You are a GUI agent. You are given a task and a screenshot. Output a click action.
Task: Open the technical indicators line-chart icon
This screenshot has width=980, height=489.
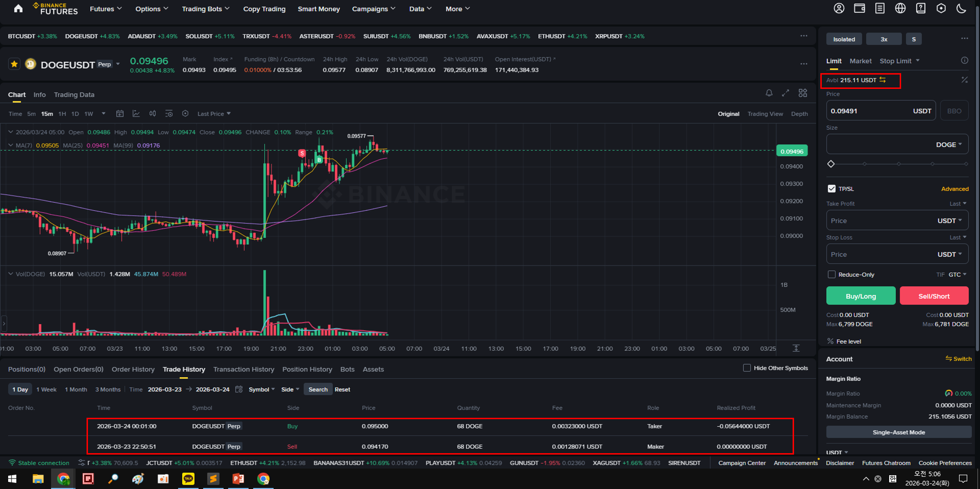coord(136,114)
